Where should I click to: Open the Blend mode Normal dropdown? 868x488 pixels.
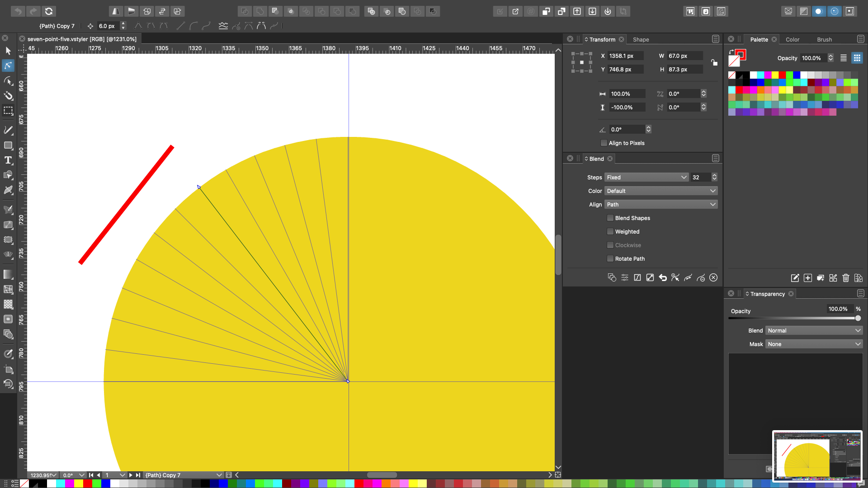pos(814,331)
